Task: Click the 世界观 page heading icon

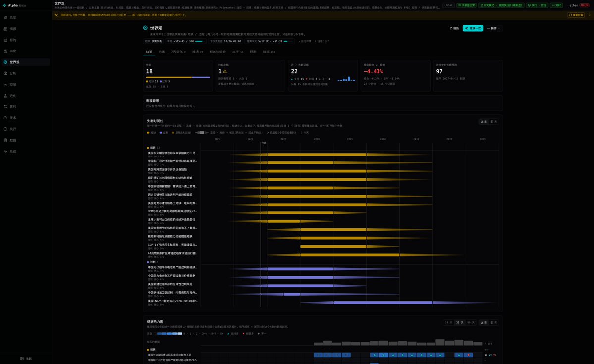Action: pyautogui.click(x=145, y=28)
